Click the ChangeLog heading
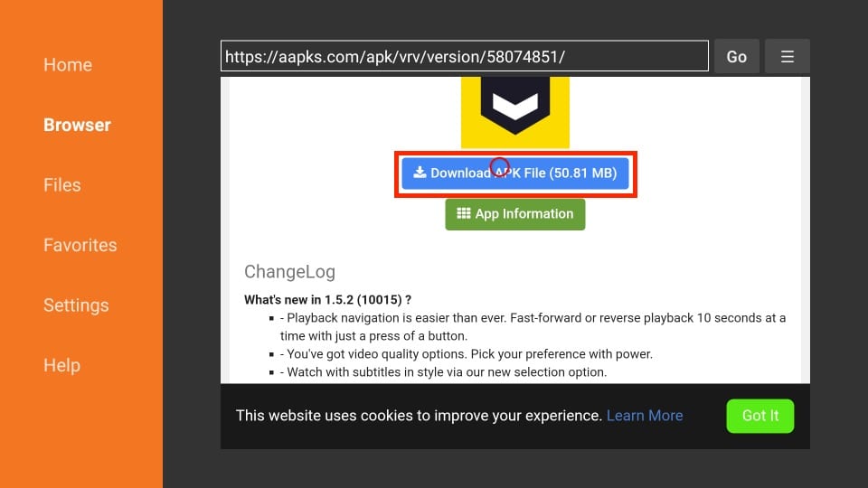 (289, 271)
